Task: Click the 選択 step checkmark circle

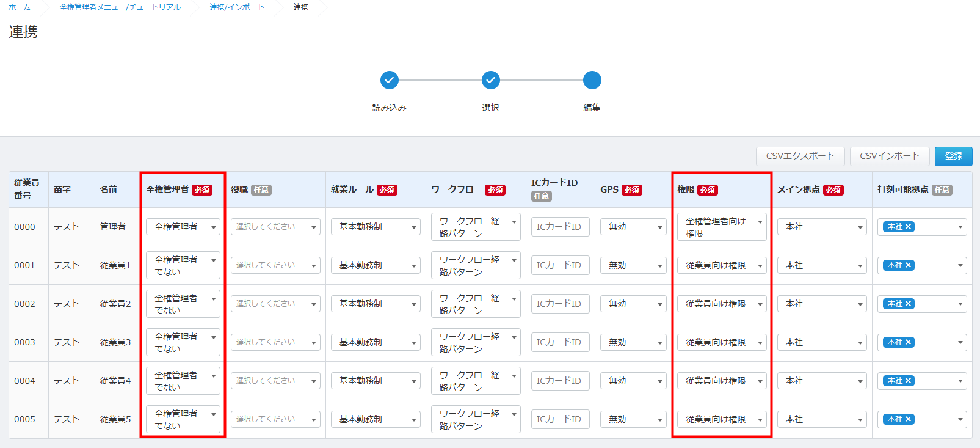Action: point(490,80)
